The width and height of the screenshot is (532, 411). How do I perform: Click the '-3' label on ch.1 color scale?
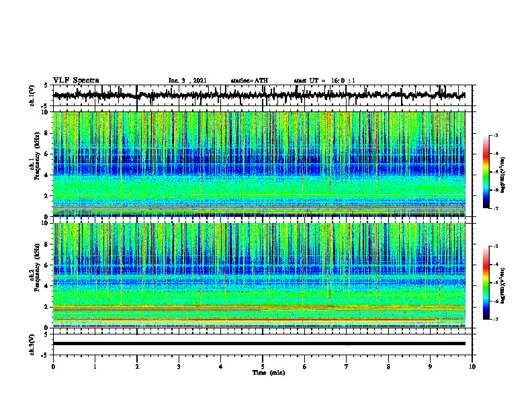pyautogui.click(x=496, y=135)
